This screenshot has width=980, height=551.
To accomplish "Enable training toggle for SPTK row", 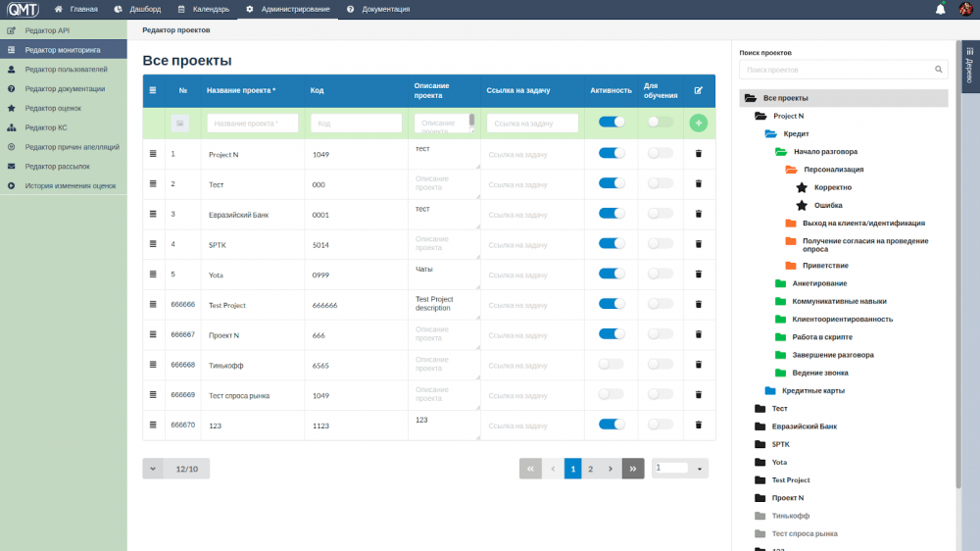I will (660, 243).
